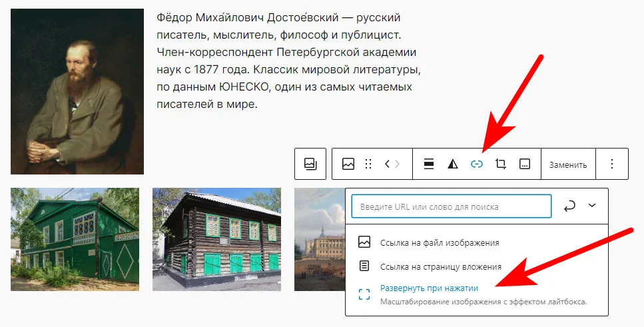
Task: Select the crop image tool
Action: coord(500,164)
